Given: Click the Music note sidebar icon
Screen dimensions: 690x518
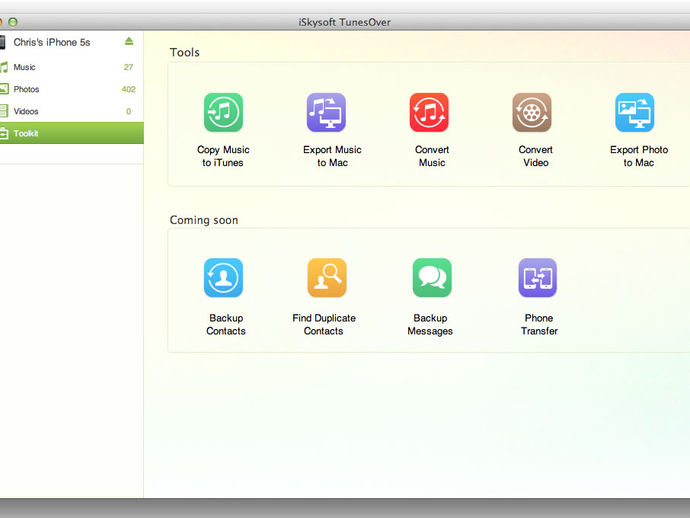Looking at the screenshot, I should pyautogui.click(x=4, y=67).
